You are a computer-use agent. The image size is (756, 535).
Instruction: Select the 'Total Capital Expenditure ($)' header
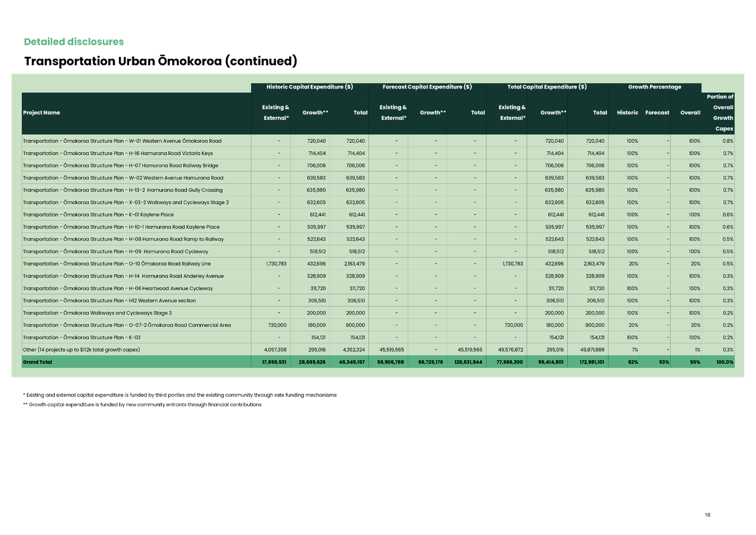[x=547, y=87]
